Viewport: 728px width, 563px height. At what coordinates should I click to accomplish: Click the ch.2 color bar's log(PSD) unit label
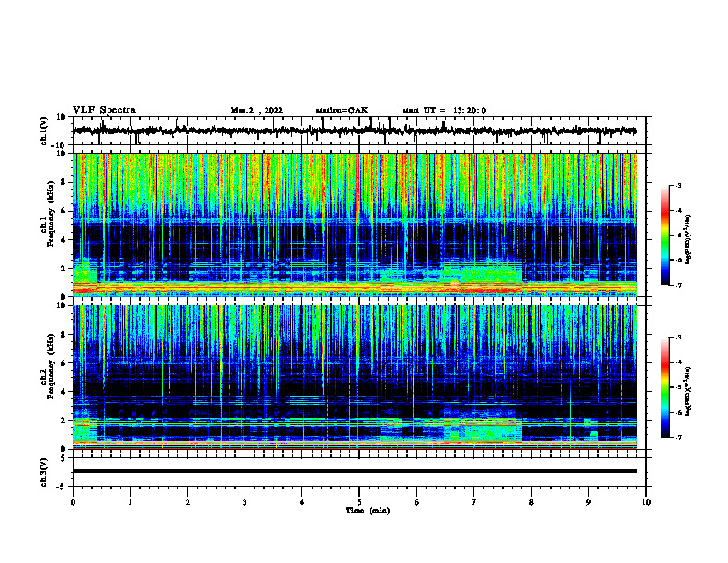[x=688, y=391]
